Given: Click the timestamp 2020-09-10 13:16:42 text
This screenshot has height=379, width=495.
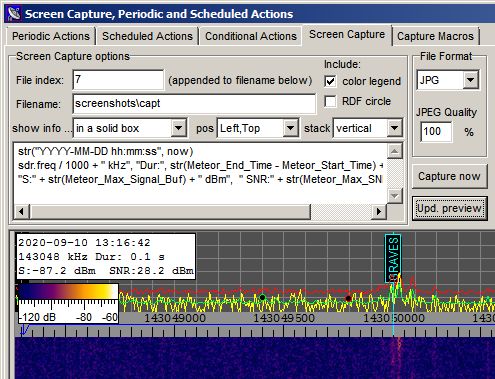Looking at the screenshot, I should [x=84, y=243].
